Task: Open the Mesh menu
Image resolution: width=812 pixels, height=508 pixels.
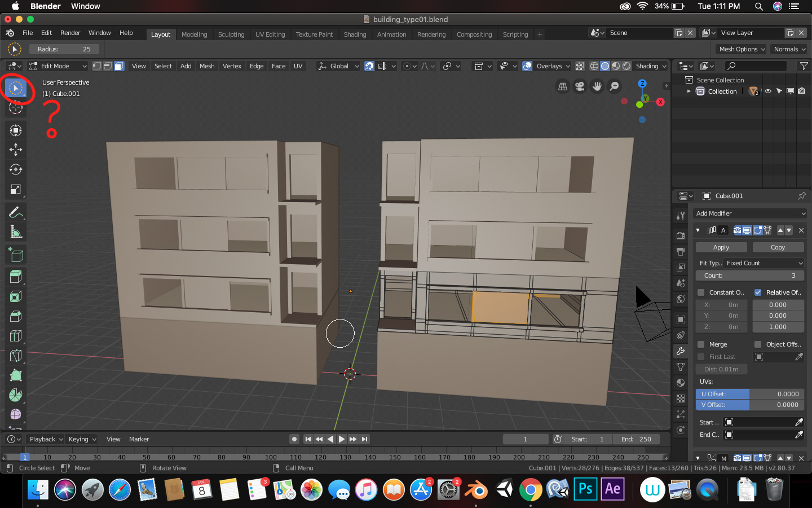Action: tap(207, 66)
